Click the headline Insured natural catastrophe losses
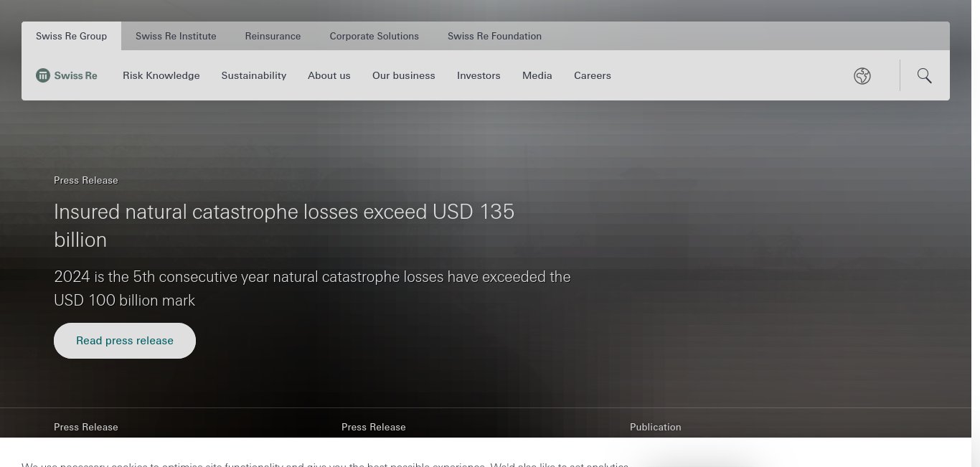 coord(284,225)
